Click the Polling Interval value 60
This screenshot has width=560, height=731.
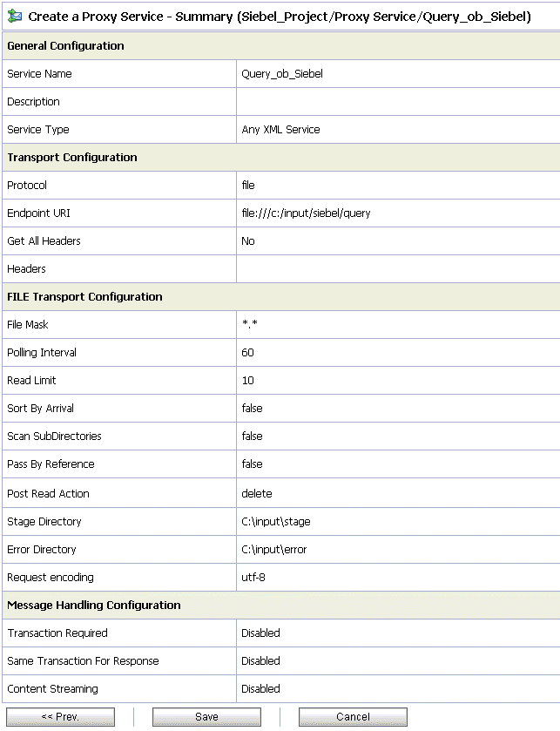(247, 352)
